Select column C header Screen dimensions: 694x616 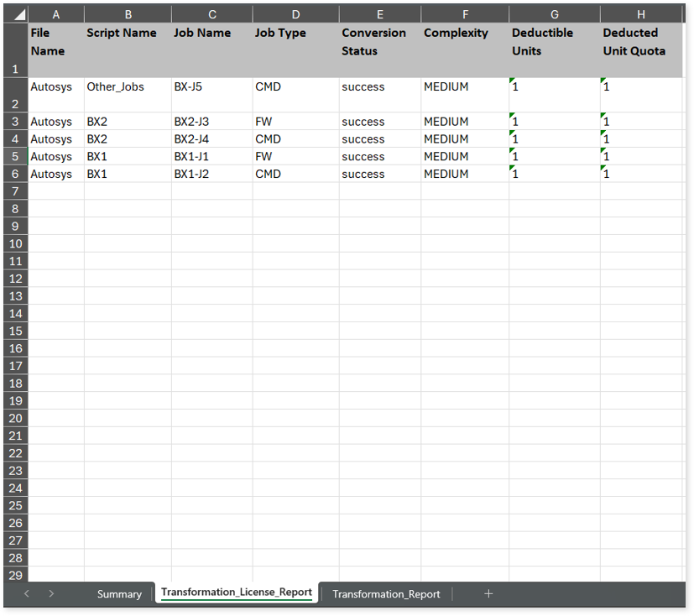click(212, 14)
